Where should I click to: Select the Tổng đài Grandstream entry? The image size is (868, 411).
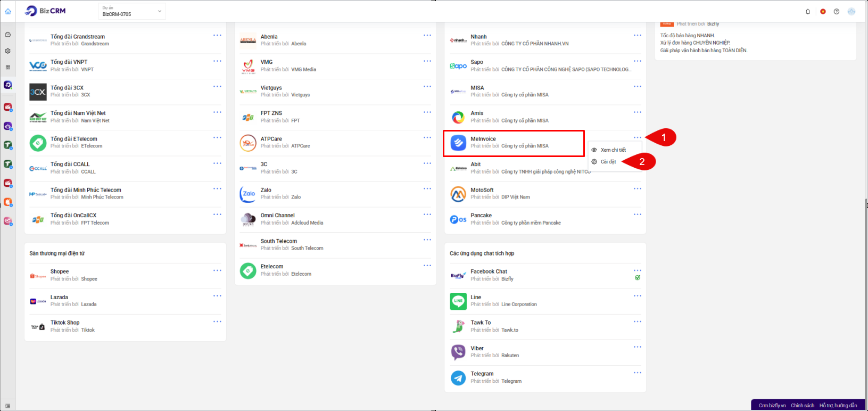[x=126, y=40]
